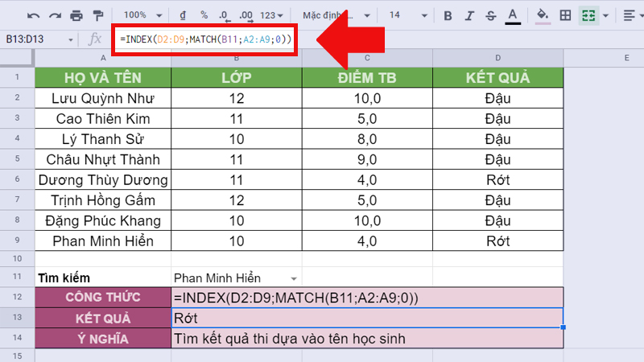Screen dimensions: 644x362
Task: Select cell Đặng Phúc Khang
Action: click(x=103, y=220)
